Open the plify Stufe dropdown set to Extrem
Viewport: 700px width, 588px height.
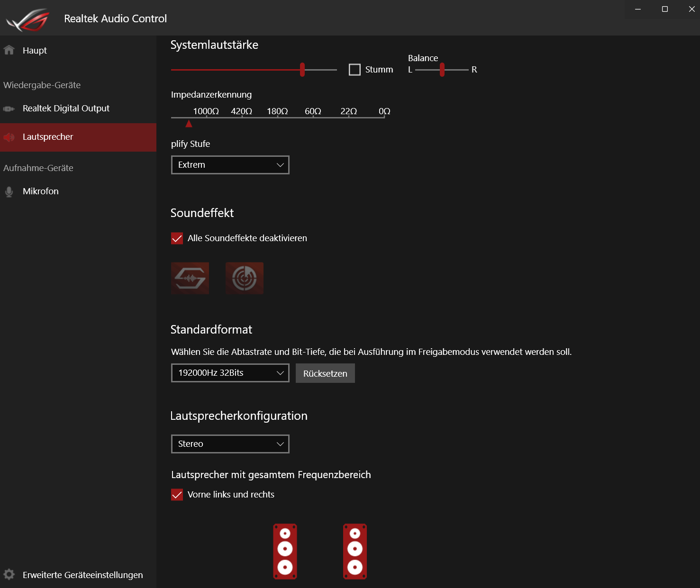pos(230,165)
